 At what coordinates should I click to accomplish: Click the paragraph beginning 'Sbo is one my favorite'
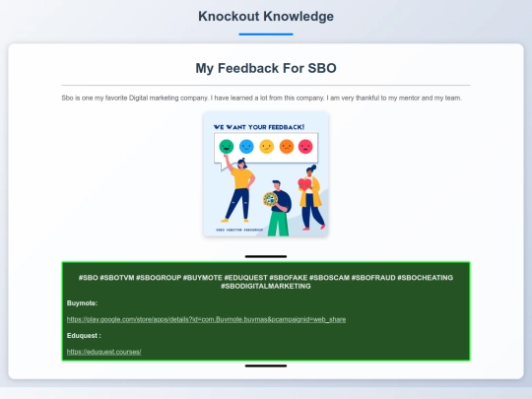pos(262,99)
